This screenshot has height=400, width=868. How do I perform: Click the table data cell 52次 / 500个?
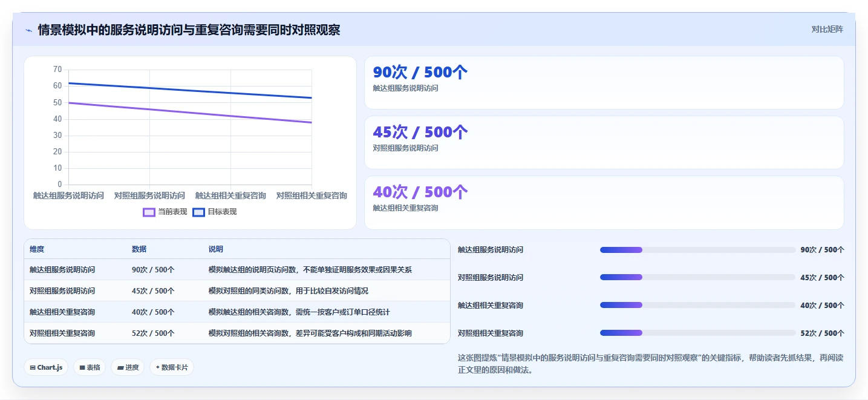[x=153, y=333]
